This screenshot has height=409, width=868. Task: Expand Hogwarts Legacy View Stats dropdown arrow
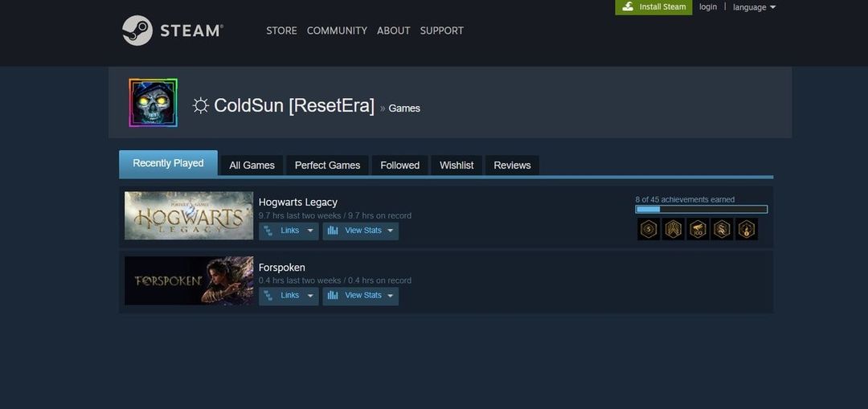391,231
